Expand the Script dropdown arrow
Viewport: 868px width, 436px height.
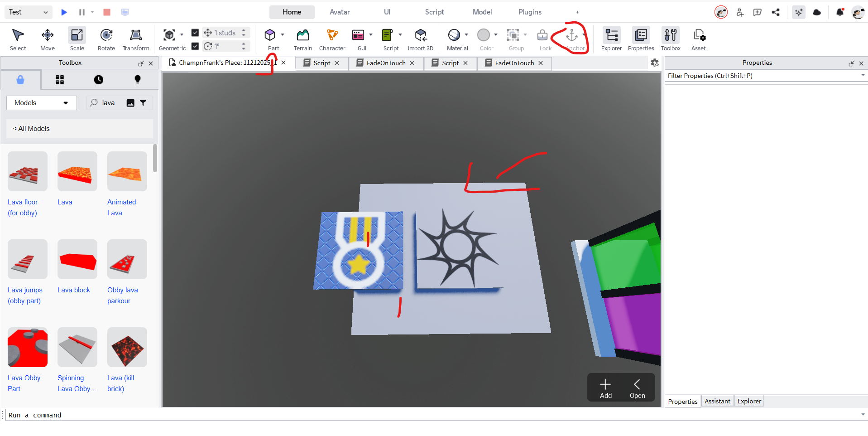pyautogui.click(x=400, y=35)
